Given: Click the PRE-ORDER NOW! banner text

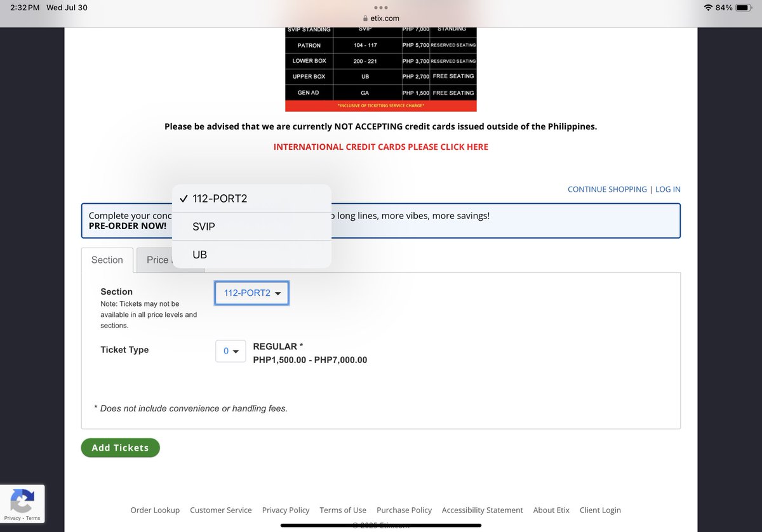Looking at the screenshot, I should click(128, 226).
